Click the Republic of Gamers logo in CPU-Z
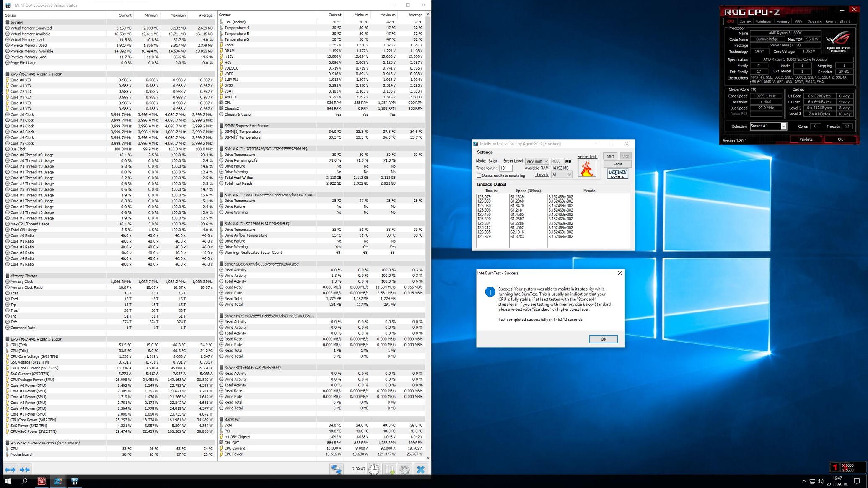The height and width of the screenshot is (488, 868). 838,42
